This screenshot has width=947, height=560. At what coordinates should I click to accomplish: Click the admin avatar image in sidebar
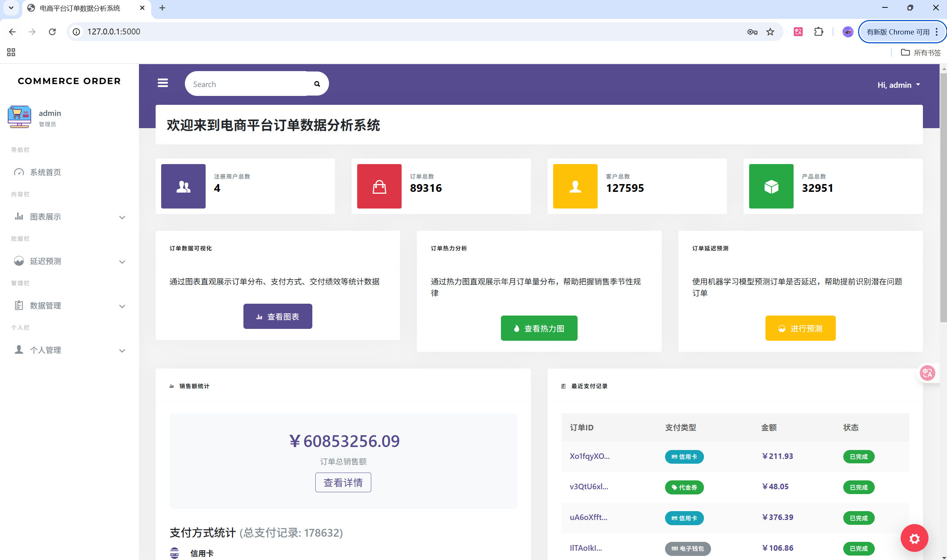click(x=19, y=117)
